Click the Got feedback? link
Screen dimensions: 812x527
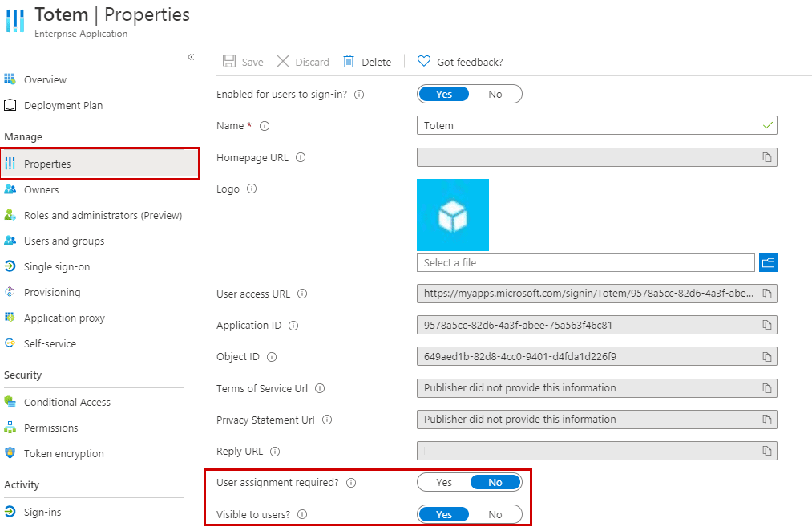tap(470, 63)
